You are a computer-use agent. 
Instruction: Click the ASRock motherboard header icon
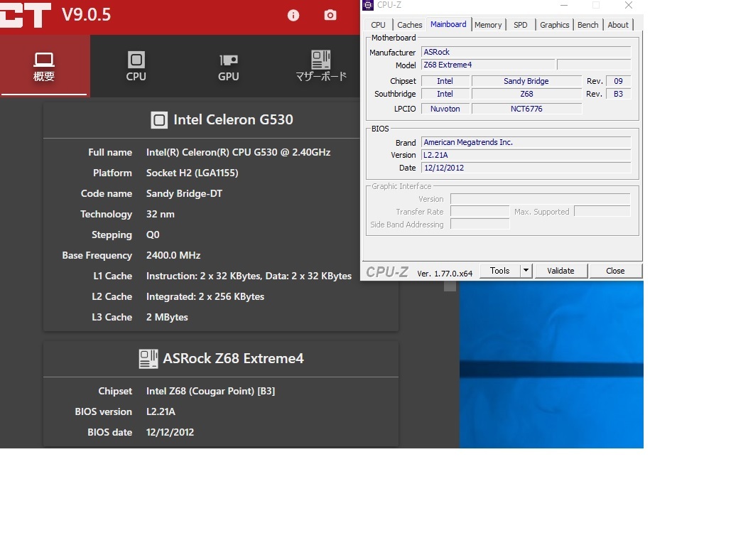[x=148, y=359]
